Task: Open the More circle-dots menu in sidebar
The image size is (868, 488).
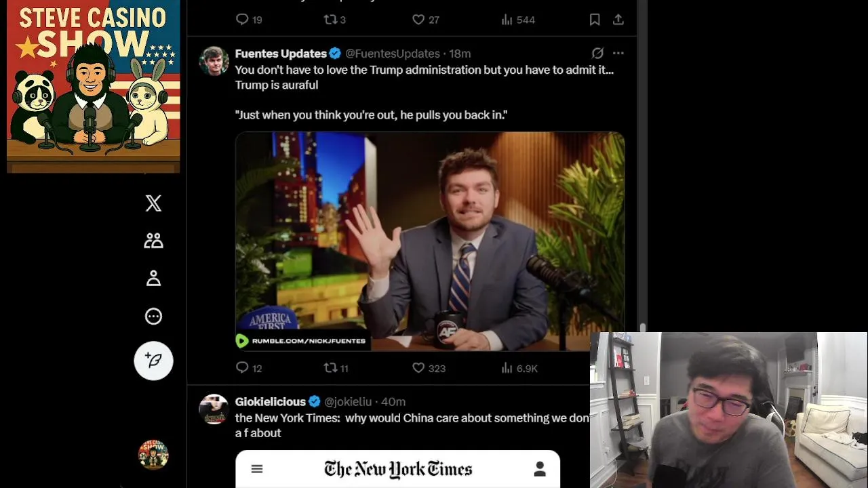Action: click(x=153, y=316)
